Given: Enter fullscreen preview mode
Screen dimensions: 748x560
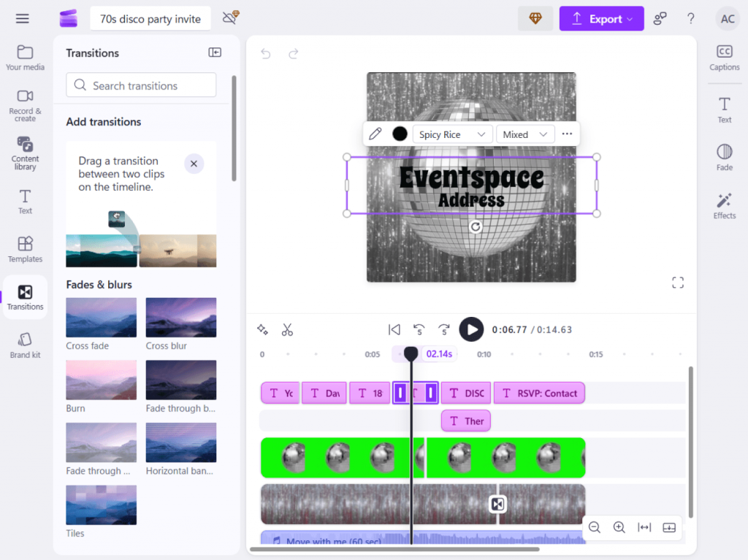Looking at the screenshot, I should point(677,283).
